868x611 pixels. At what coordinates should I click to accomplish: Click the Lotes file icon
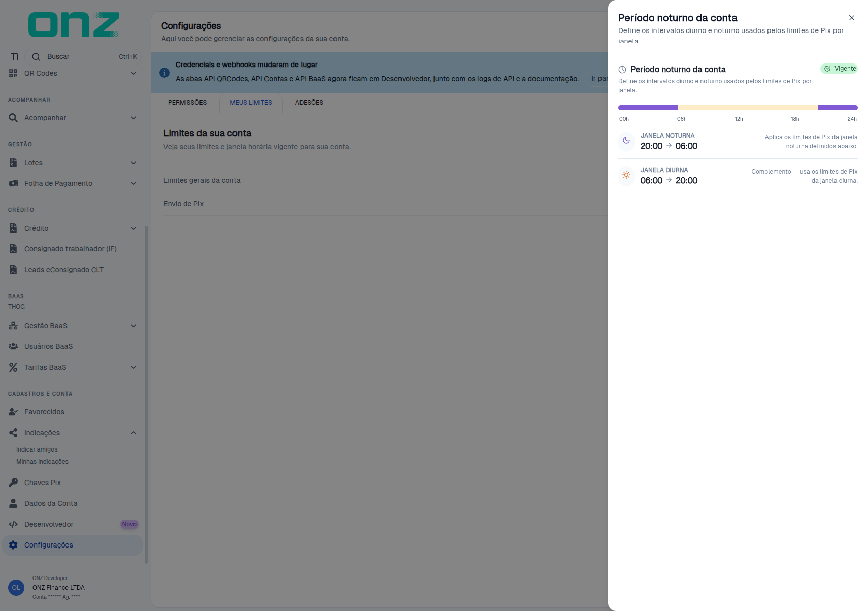tap(13, 163)
